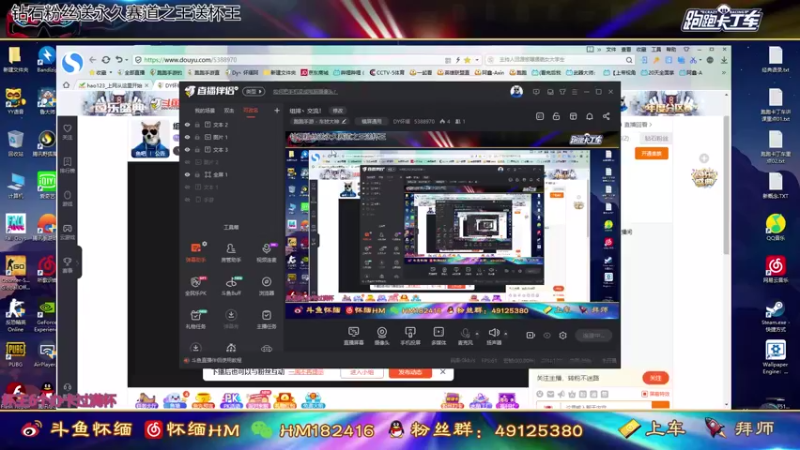
Task: Expand the Douyu left sidebar handle
Action: 79,262
